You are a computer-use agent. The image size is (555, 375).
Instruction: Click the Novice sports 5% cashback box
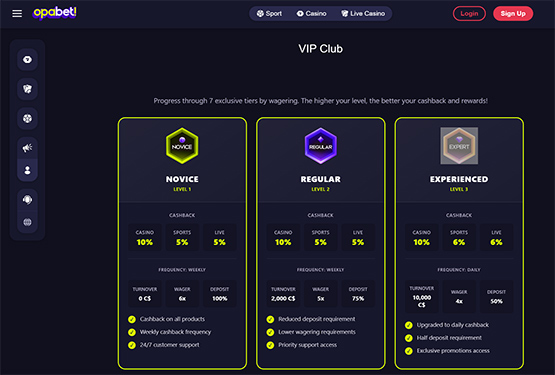[x=182, y=238]
